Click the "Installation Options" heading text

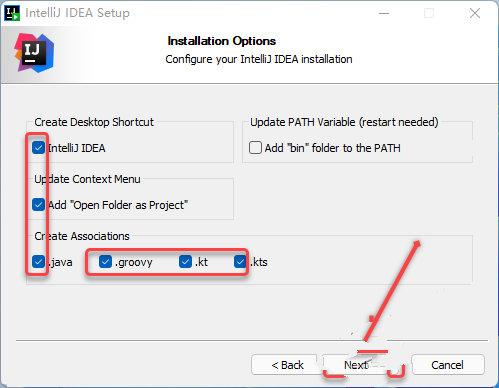tap(222, 41)
